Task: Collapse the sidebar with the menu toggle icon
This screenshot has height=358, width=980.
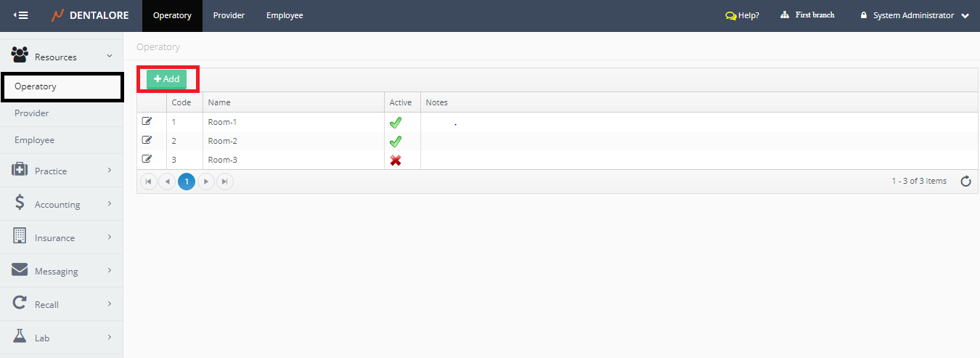Action: [21, 15]
